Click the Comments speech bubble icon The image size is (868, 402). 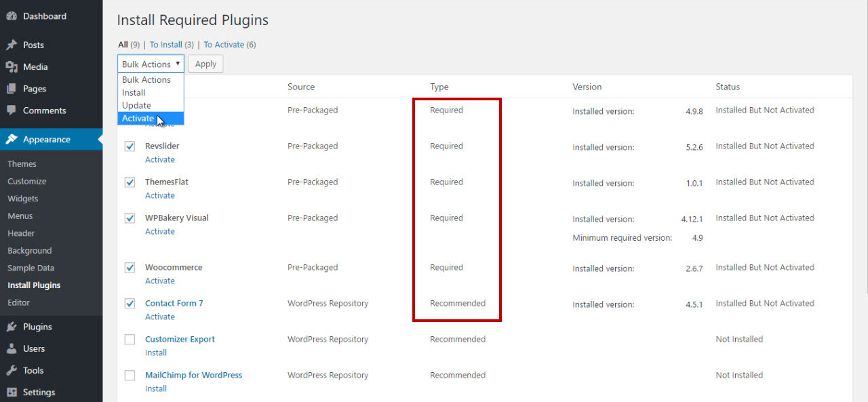click(12, 110)
